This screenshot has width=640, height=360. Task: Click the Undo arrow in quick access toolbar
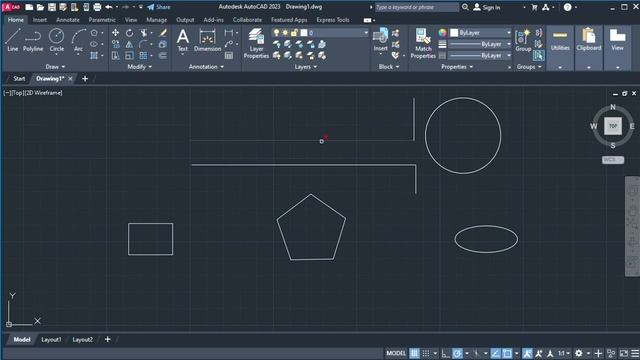pyautogui.click(x=109, y=7)
